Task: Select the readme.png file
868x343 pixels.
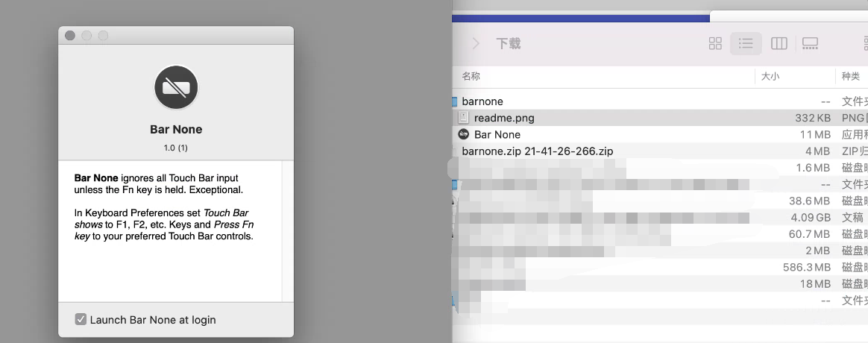Action: coord(660,118)
